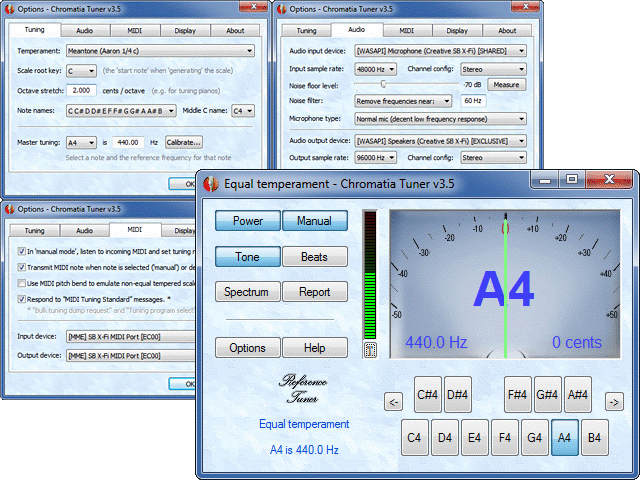This screenshot has width=640, height=480.
Task: Open the Input sample rate dropdown
Action: tap(376, 69)
